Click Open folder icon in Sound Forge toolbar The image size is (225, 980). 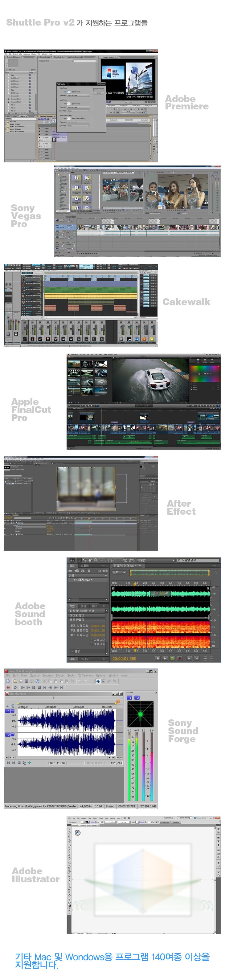tap(15, 681)
